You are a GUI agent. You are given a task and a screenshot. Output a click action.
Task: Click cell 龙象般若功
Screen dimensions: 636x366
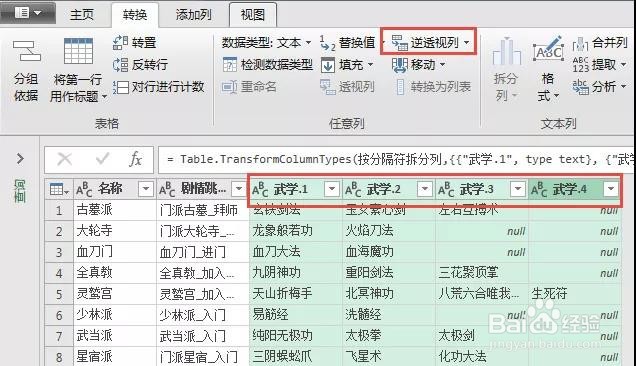pyautogui.click(x=295, y=231)
